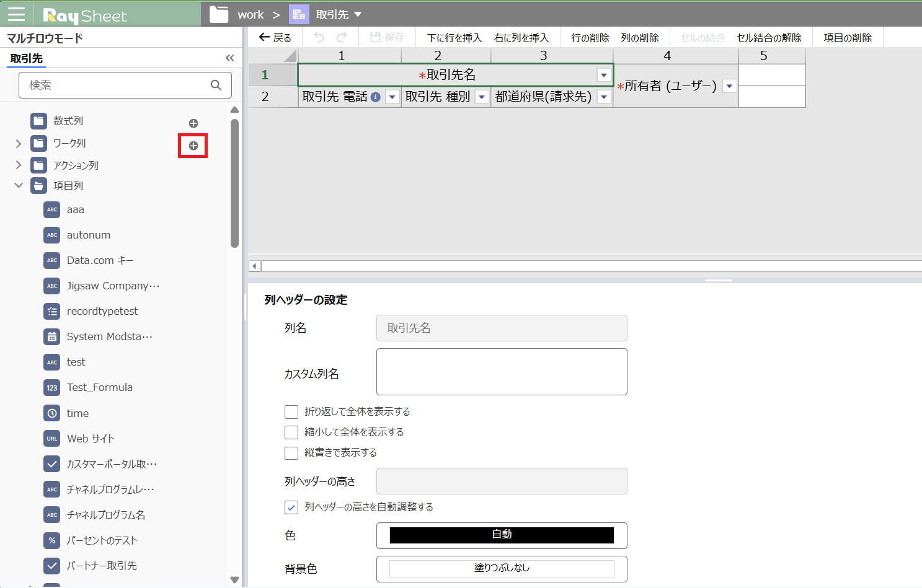Expand the アクション列 folder
This screenshot has height=588, width=922.
[19, 165]
